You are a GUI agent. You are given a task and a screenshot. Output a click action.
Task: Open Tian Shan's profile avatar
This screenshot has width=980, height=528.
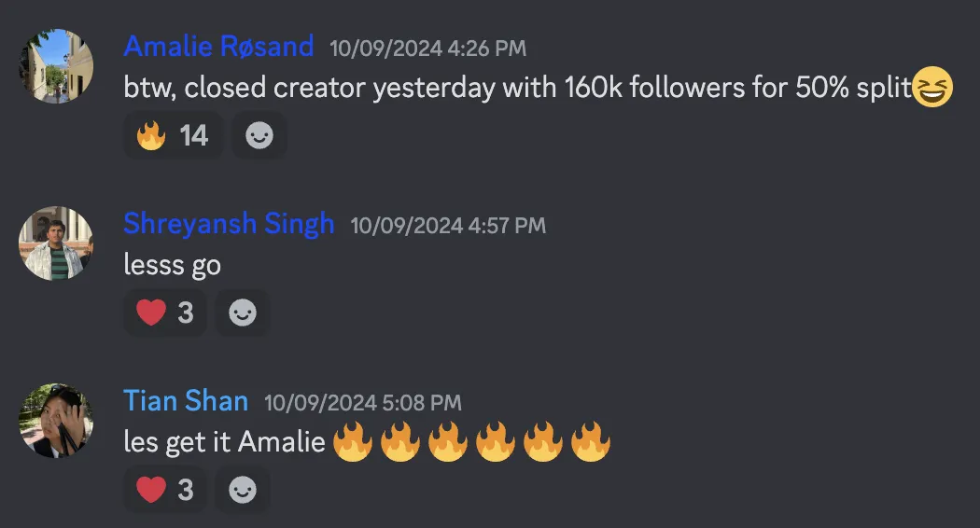click(56, 421)
